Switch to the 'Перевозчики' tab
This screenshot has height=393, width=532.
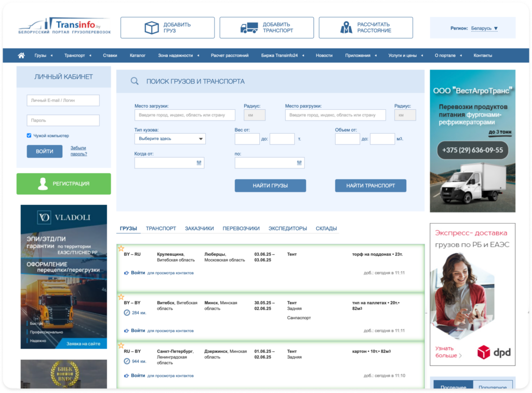(241, 228)
